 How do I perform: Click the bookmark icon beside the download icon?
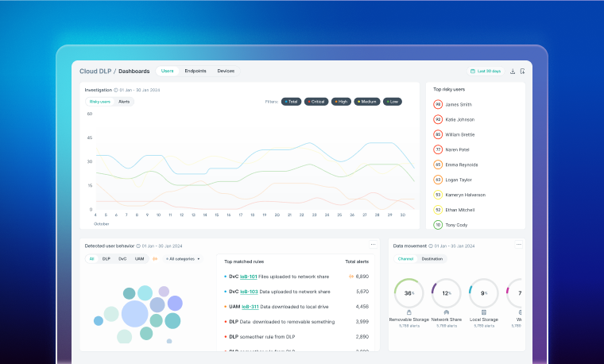[522, 72]
